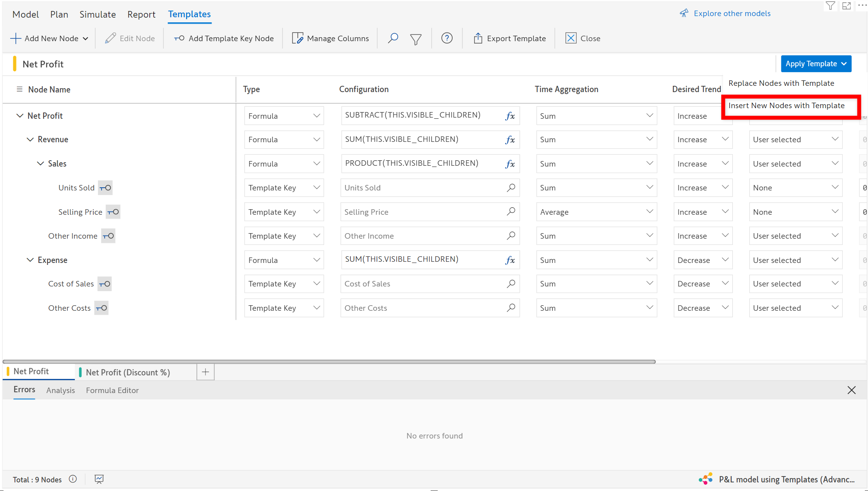
Task: Click the help question mark icon
Action: click(x=447, y=38)
